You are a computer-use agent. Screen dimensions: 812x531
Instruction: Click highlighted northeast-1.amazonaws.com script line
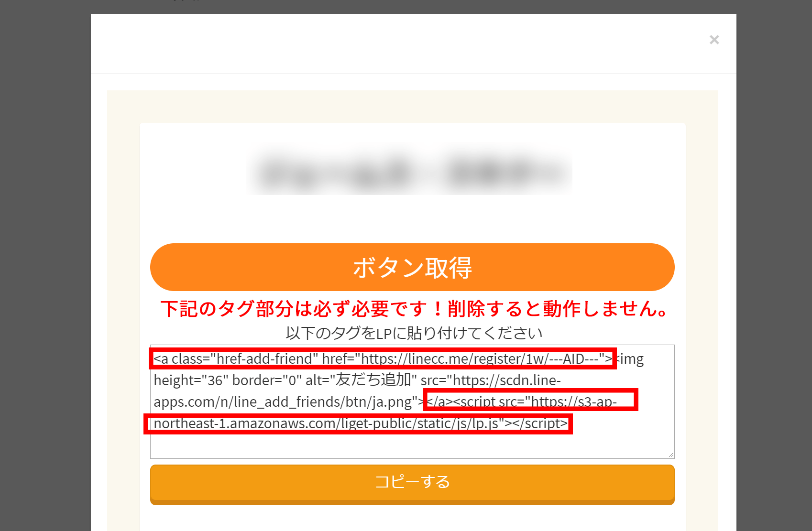(358, 424)
